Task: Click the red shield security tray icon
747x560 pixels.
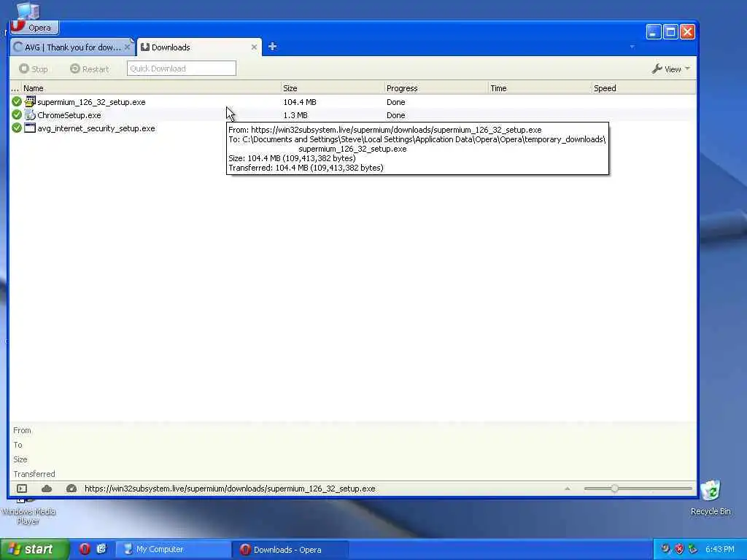Action: (x=680, y=549)
